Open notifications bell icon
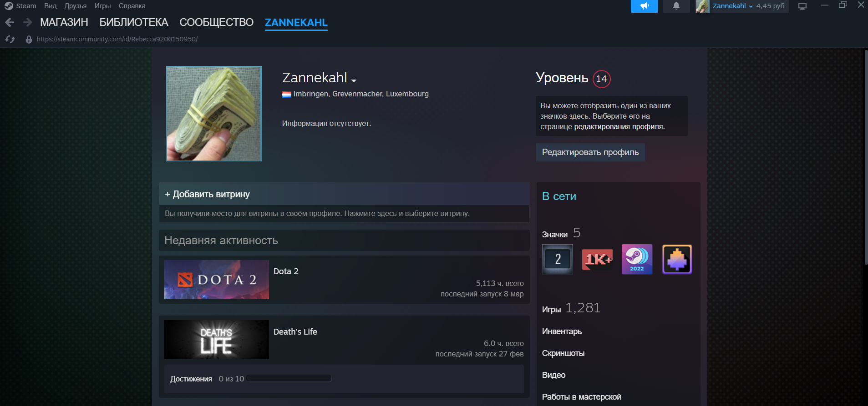Image resolution: width=868 pixels, height=406 pixels. pyautogui.click(x=676, y=6)
